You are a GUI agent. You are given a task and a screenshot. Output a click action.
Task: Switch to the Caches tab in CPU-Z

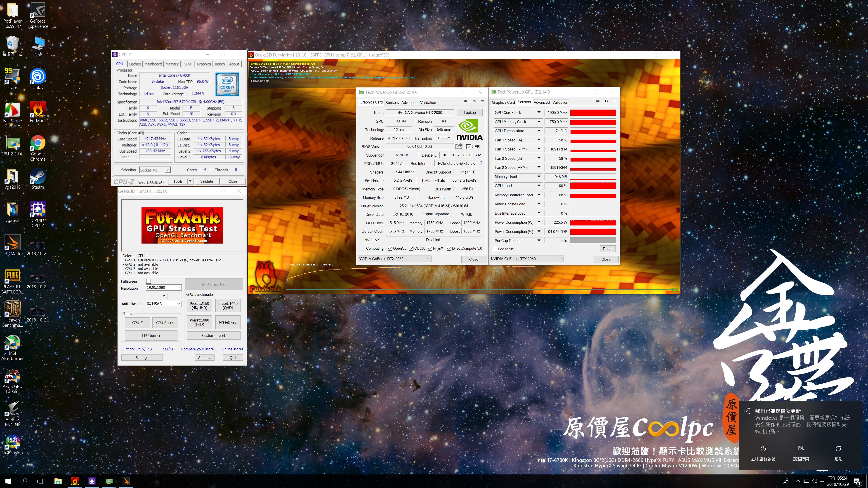point(134,64)
